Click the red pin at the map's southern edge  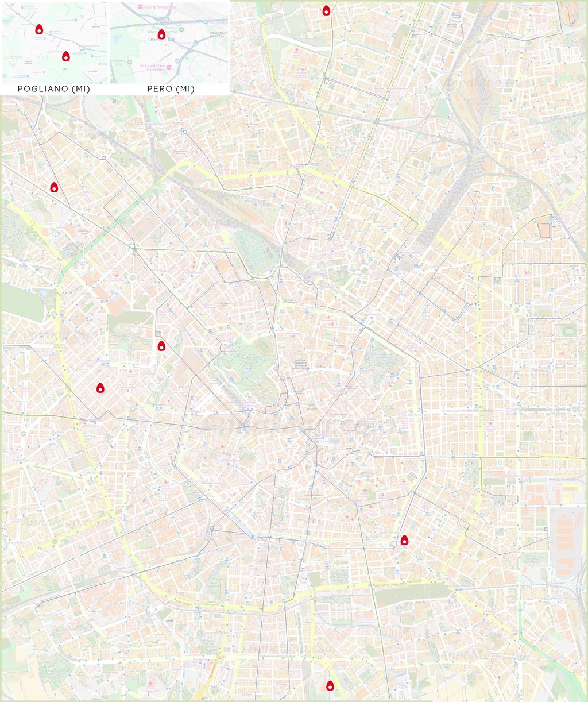coord(330,685)
